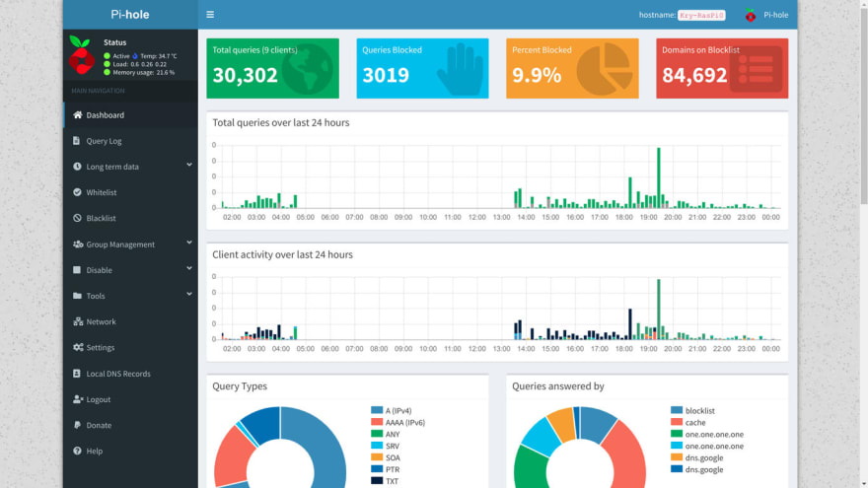Open the Donate link
The image size is (868, 488).
point(130,425)
